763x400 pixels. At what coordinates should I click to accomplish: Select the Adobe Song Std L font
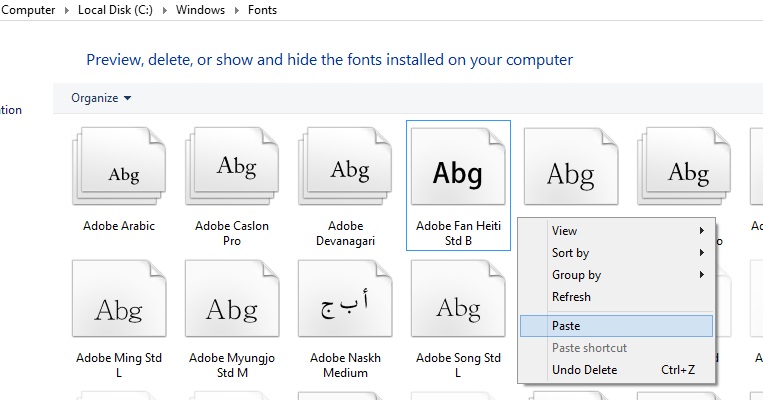pos(459,306)
